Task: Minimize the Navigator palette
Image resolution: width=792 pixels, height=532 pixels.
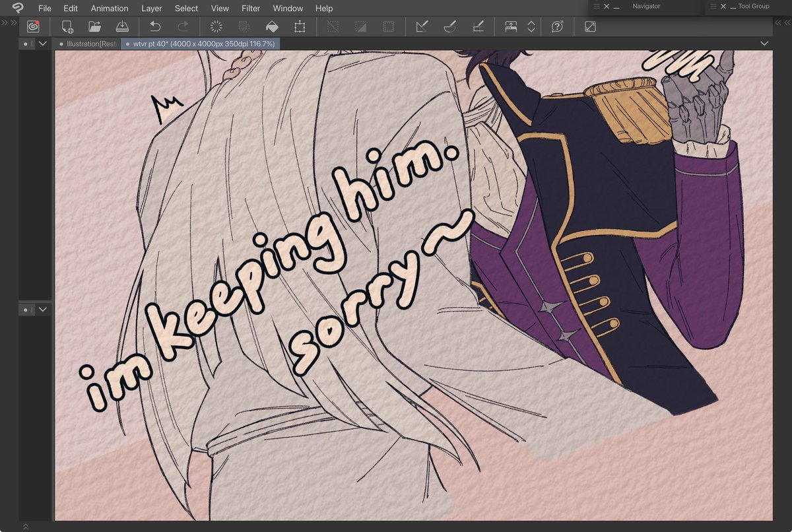Action: 616,7
